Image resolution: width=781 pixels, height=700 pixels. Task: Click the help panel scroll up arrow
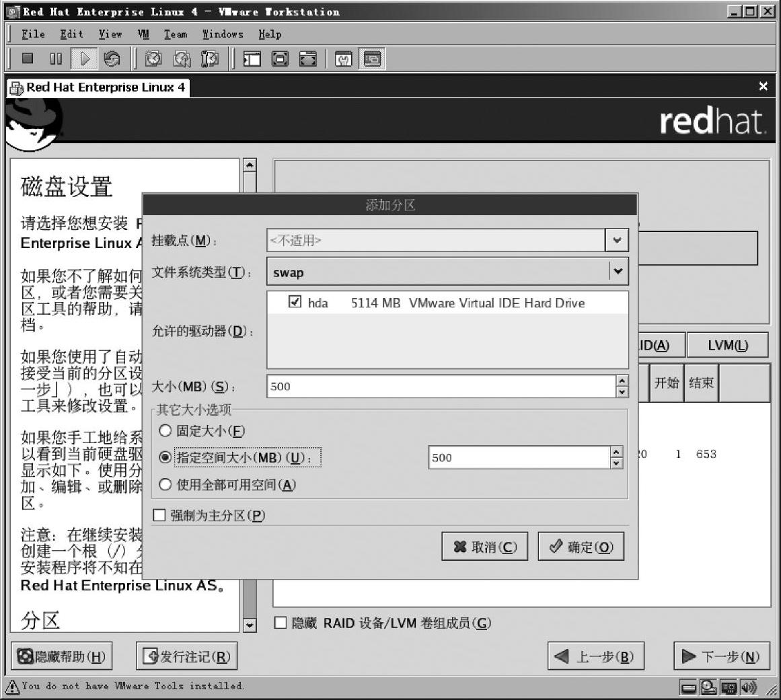point(250,165)
